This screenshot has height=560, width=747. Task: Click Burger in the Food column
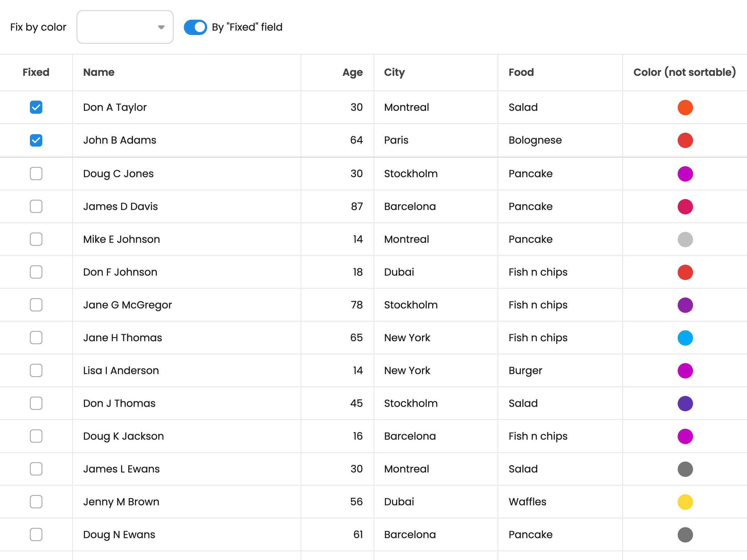pyautogui.click(x=525, y=371)
